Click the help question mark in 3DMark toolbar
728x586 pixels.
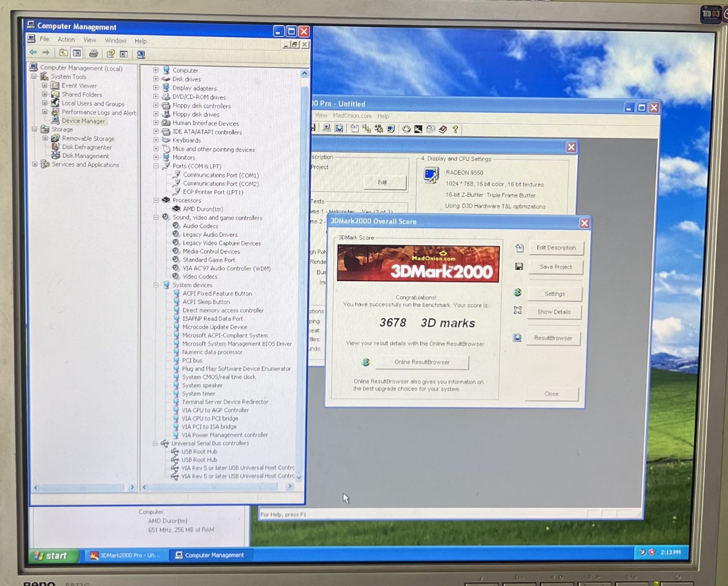point(455,129)
